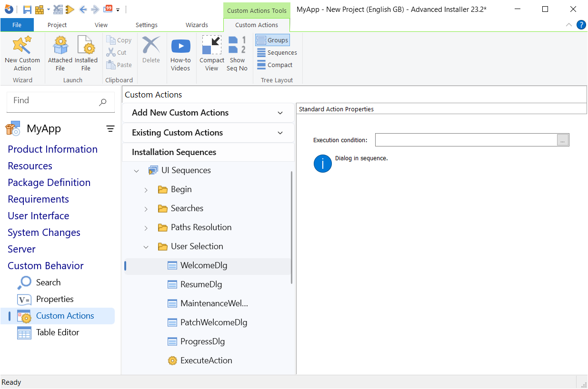588x389 pixels.
Task: Enable the Compact tree layout
Action: [x=275, y=65]
